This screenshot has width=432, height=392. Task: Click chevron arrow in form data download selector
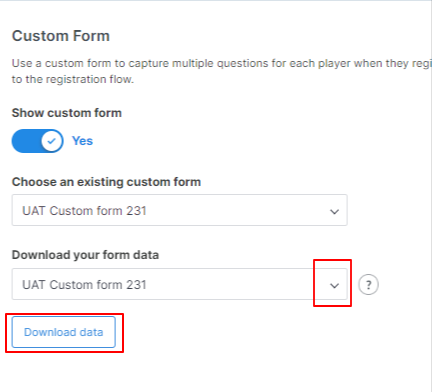coord(334,286)
